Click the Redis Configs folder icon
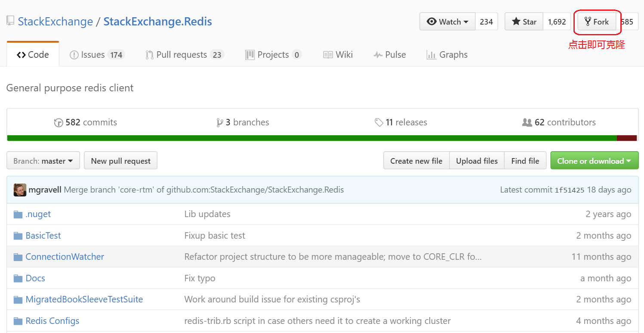 (x=18, y=321)
